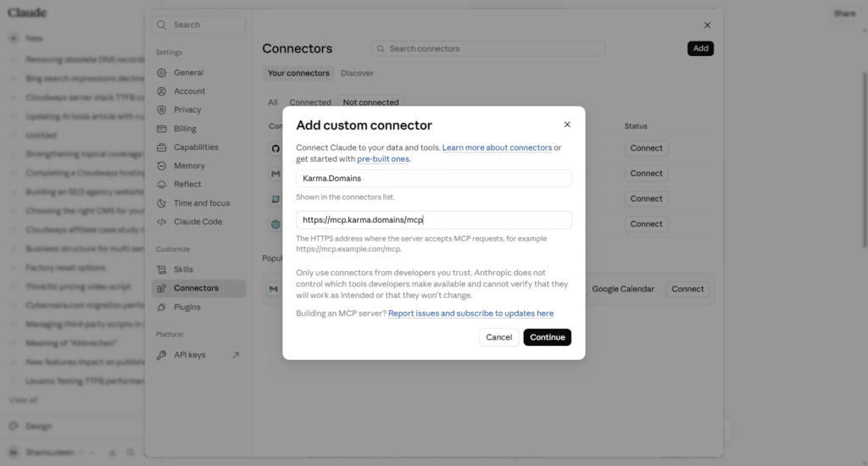This screenshot has height=466, width=868.
Task: Click the page vertical scrollbar
Action: (865, 159)
